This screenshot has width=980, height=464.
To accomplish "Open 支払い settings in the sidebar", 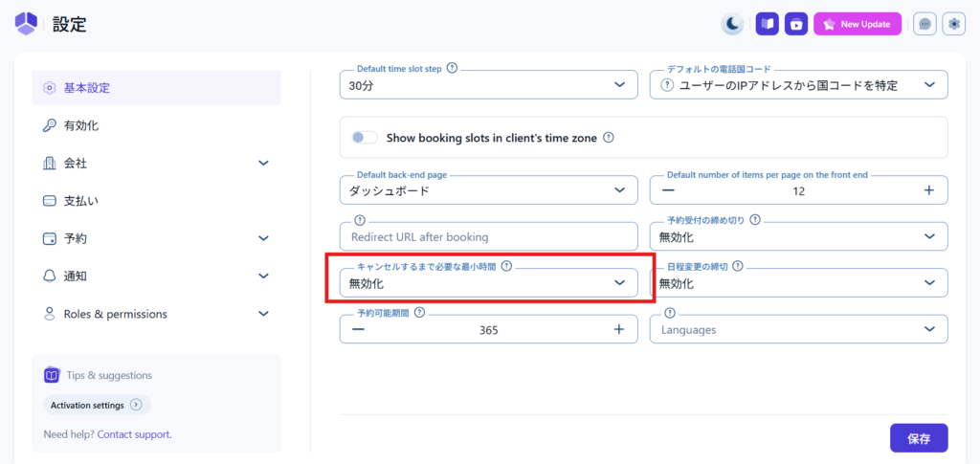I will coord(81,201).
